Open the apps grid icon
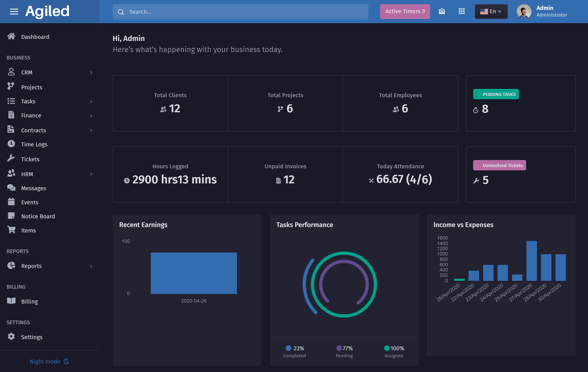The height and width of the screenshot is (372, 588). 462,11
